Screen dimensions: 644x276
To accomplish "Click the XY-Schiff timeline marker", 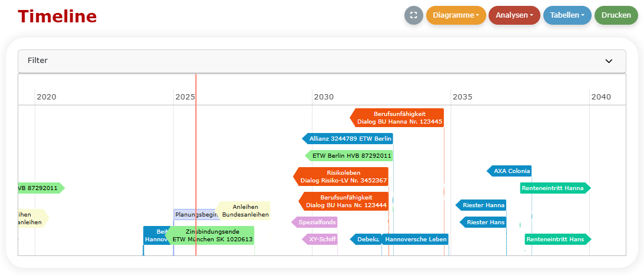I will 321,239.
